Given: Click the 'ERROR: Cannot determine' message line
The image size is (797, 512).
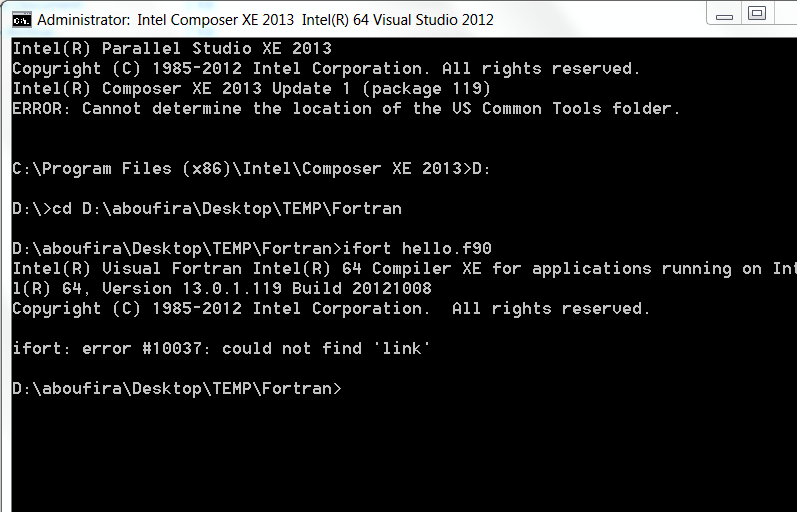Looking at the screenshot, I should [346, 109].
